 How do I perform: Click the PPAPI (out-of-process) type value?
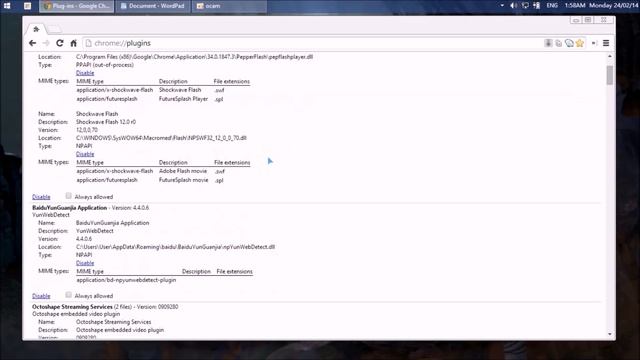tap(104, 65)
